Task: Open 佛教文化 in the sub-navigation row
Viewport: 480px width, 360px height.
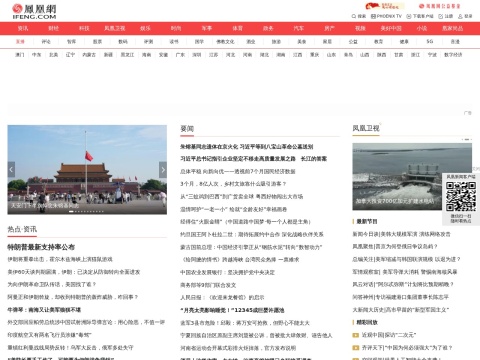Action: 225,42
